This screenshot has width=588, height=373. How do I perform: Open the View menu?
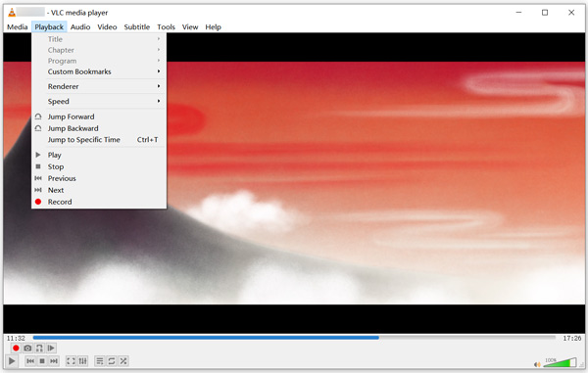(190, 27)
